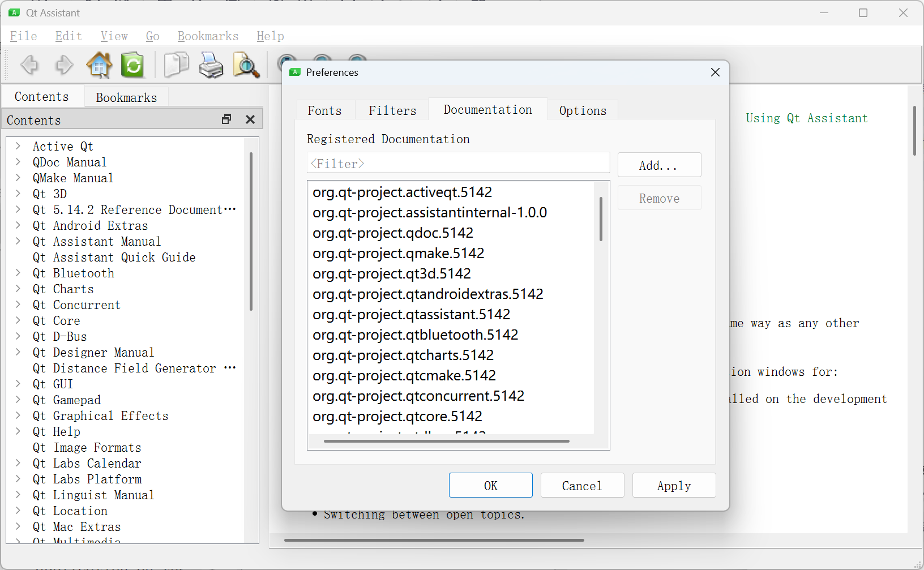Expand the QDoc Manual node
Image resolution: width=924 pixels, height=570 pixels.
[18, 162]
